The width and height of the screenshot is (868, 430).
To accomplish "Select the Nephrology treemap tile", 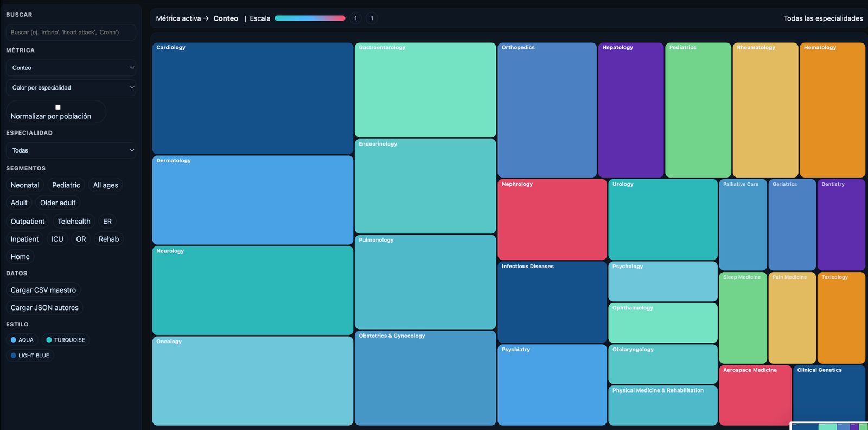I will pyautogui.click(x=552, y=219).
